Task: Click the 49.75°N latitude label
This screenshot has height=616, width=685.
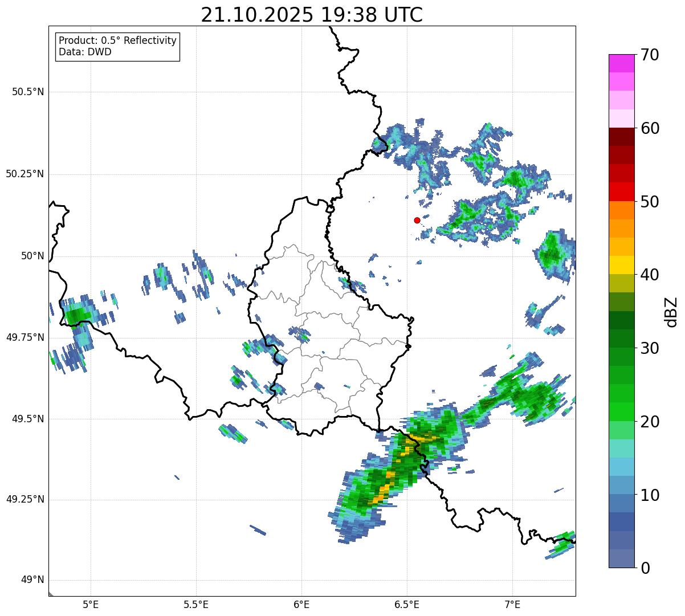Action: tap(25, 337)
